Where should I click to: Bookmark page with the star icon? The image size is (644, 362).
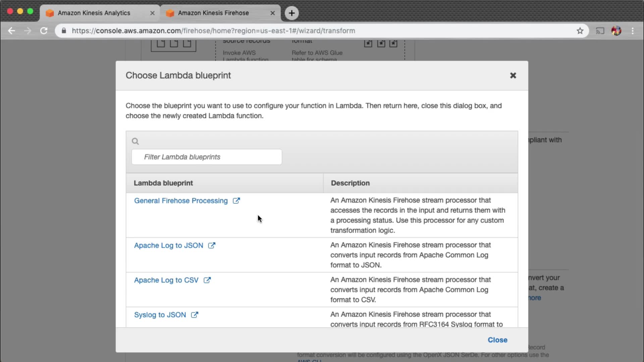580,31
